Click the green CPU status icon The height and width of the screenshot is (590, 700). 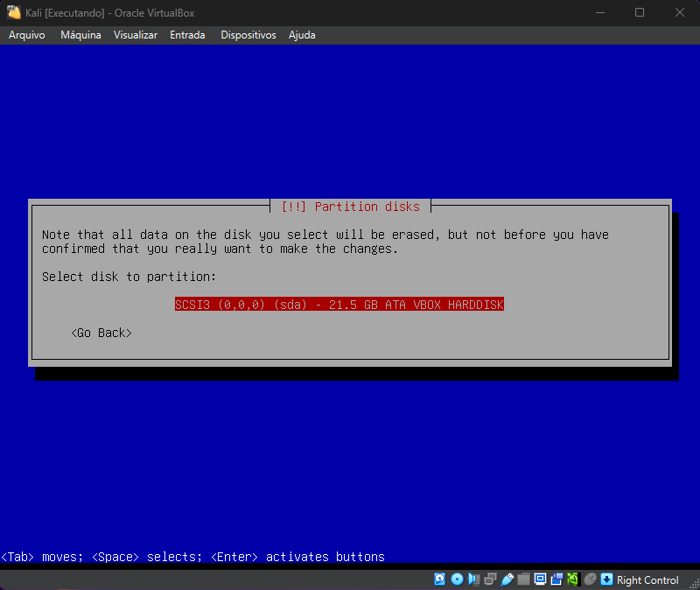click(573, 579)
